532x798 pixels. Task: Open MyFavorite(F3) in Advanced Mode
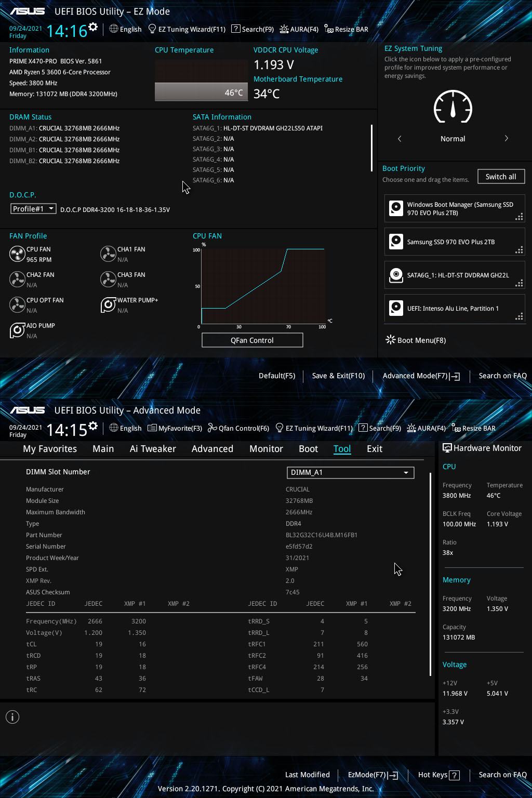pyautogui.click(x=175, y=428)
